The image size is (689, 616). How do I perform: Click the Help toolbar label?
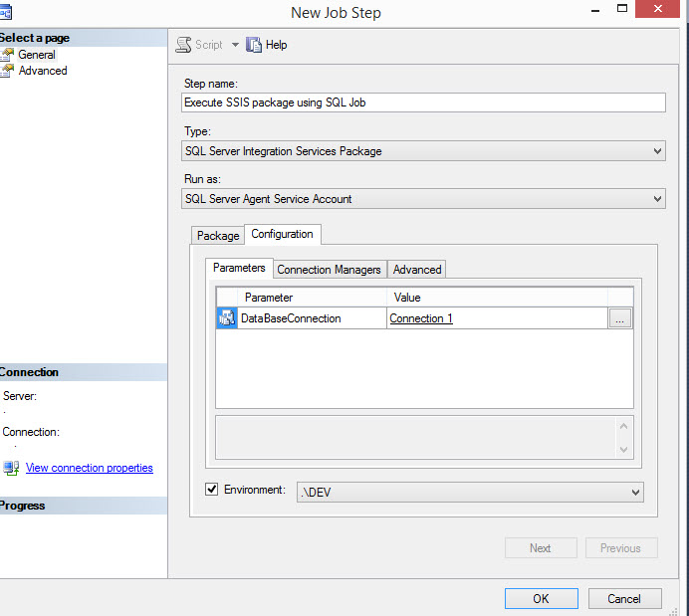pos(277,45)
